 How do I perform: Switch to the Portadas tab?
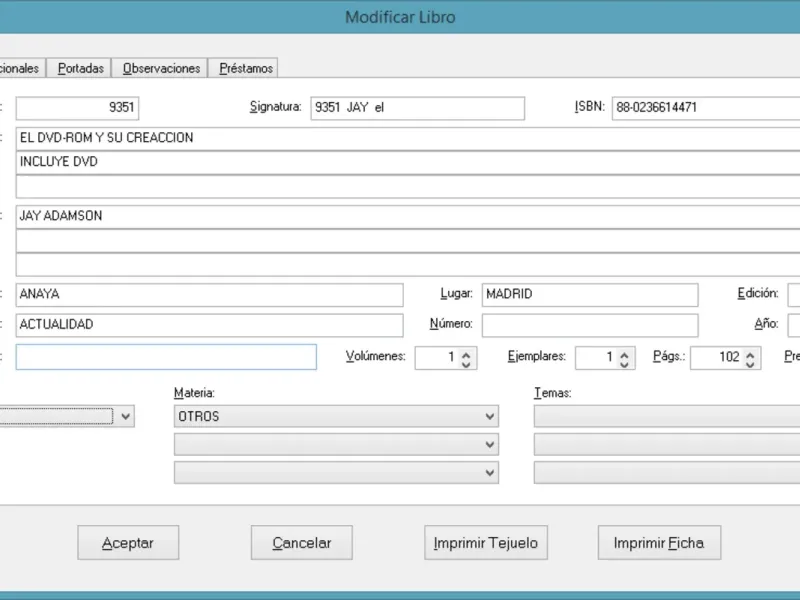(80, 68)
